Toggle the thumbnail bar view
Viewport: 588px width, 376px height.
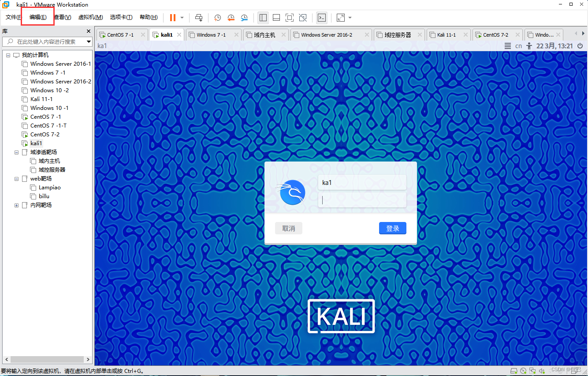[x=276, y=18]
